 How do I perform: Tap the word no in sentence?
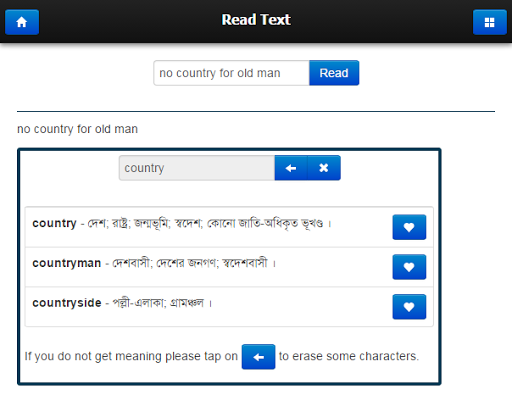[x=24, y=129]
